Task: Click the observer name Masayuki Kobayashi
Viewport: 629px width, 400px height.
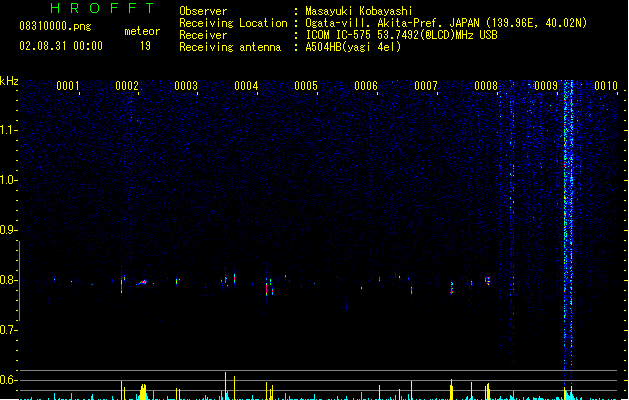Action: pos(359,11)
